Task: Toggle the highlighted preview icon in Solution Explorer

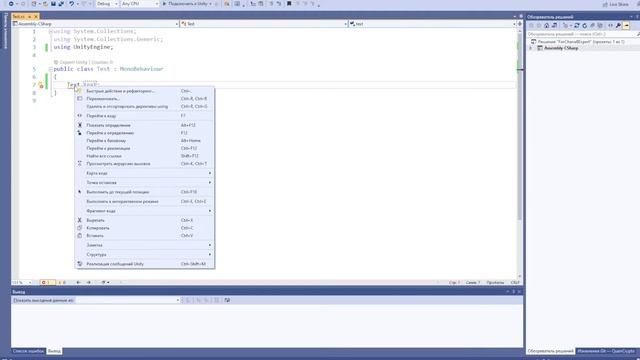Action: [627, 26]
